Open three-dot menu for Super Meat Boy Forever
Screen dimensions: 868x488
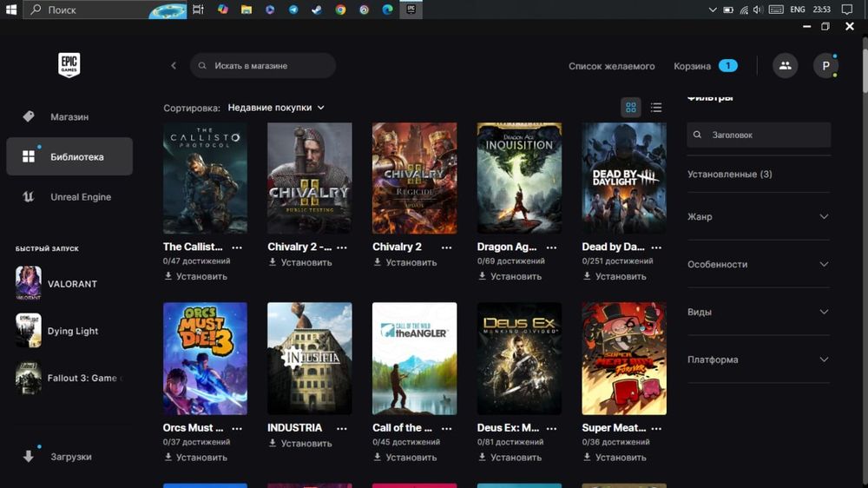pos(656,428)
